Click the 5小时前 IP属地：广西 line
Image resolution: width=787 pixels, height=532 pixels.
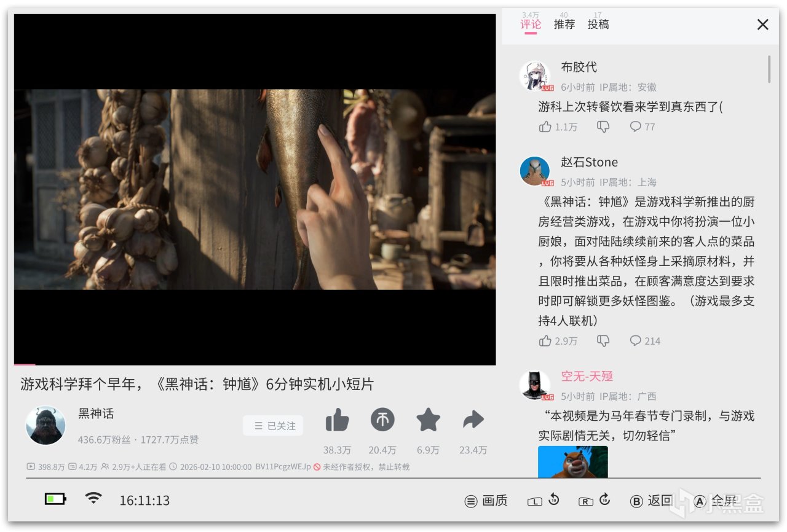coord(609,396)
